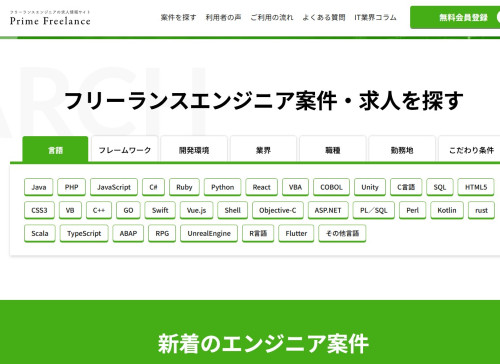The height and width of the screenshot is (364, 500).
Task: Select the 言語 tab
Action: pos(55,150)
